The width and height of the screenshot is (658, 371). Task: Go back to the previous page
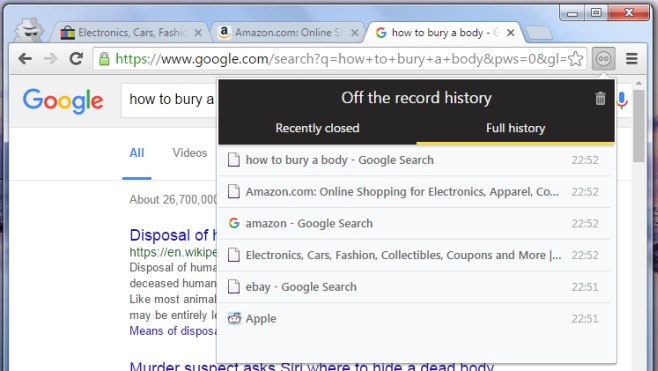[x=25, y=59]
